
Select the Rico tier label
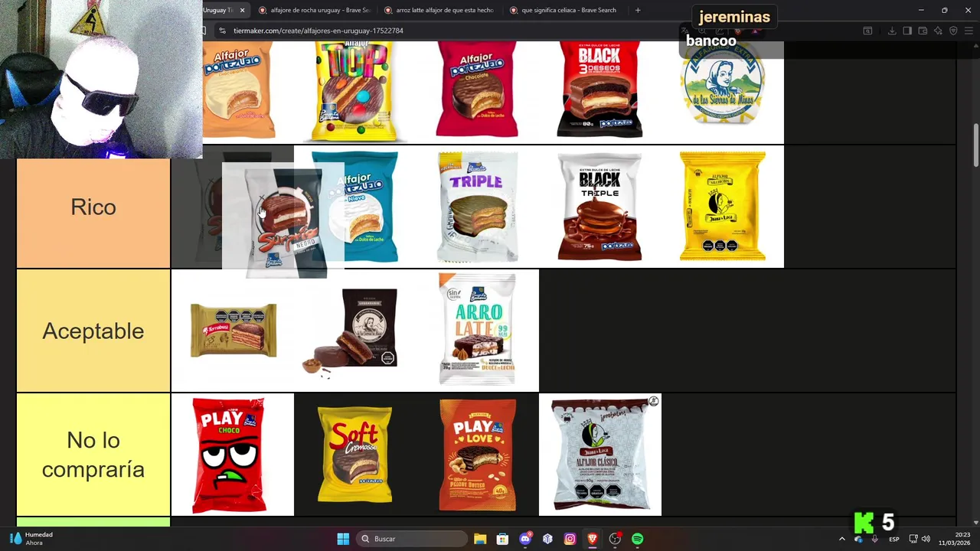pos(93,207)
